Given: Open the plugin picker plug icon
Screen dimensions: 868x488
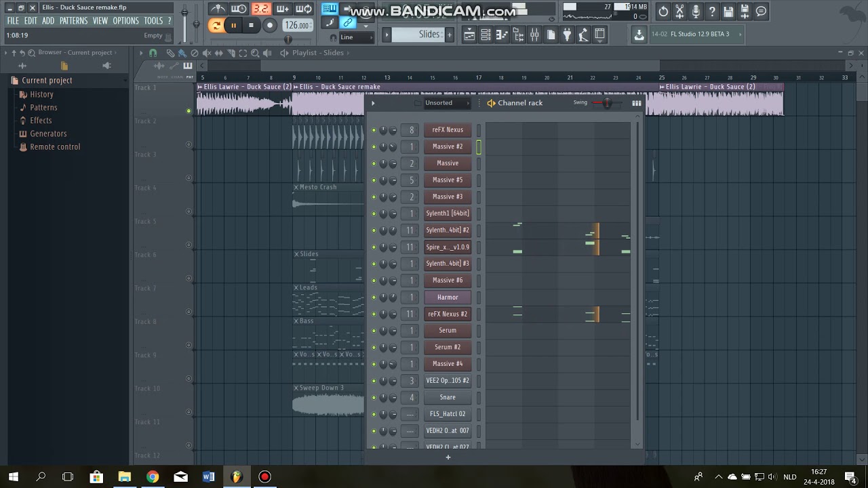Looking at the screenshot, I should (567, 35).
